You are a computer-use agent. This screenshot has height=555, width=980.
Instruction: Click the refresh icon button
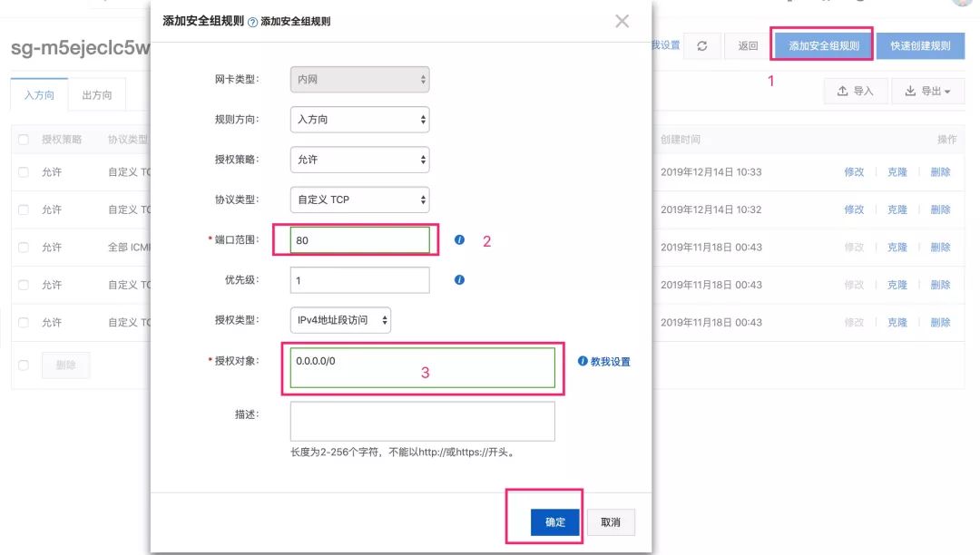701,45
